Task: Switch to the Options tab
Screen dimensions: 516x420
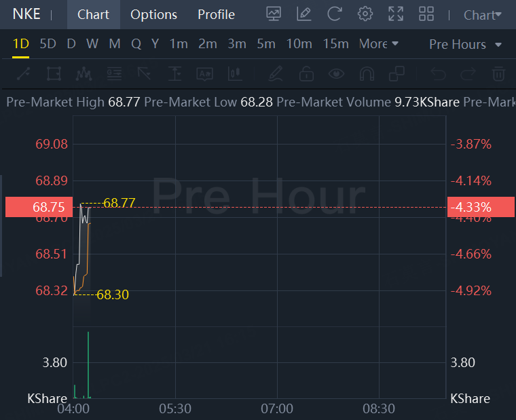Action: tap(153, 14)
